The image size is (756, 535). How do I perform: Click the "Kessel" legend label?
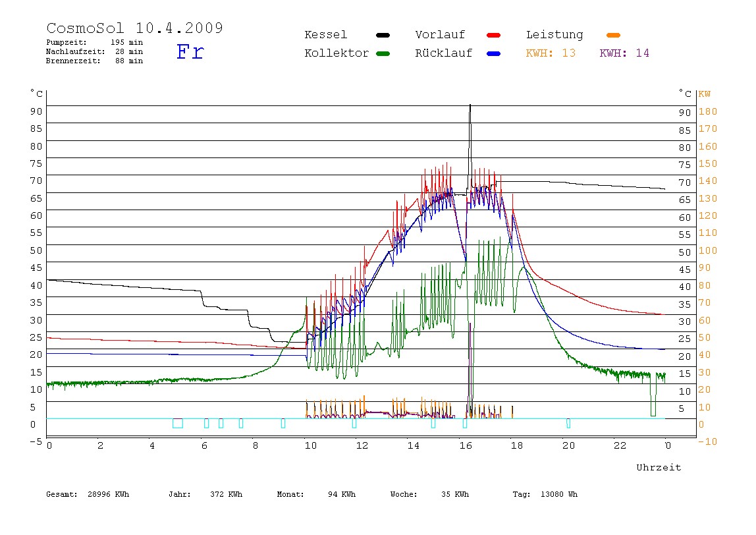(325, 35)
